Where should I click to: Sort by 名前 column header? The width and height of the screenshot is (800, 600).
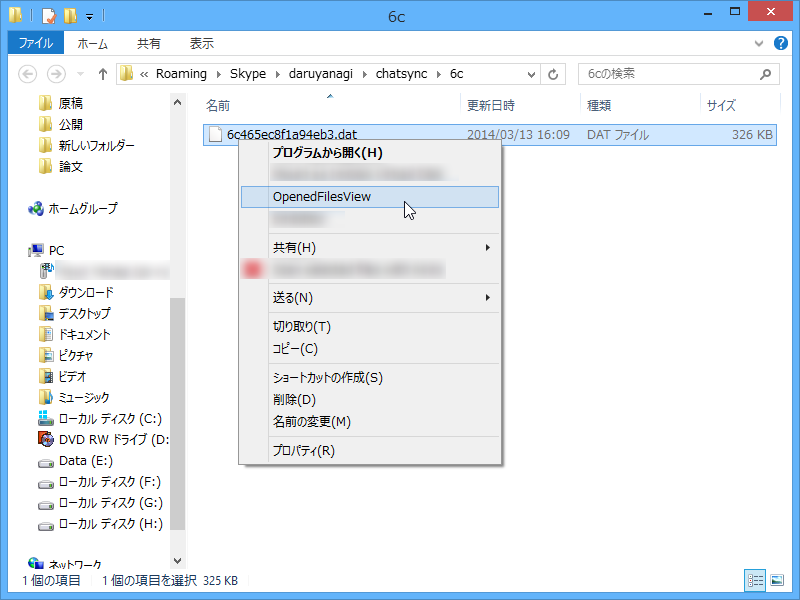218,106
